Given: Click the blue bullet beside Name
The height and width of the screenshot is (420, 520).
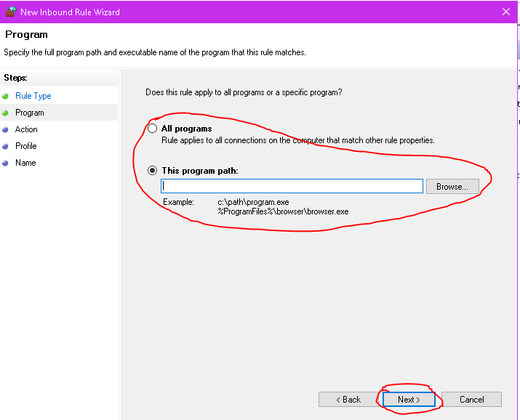Looking at the screenshot, I should click(x=5, y=163).
